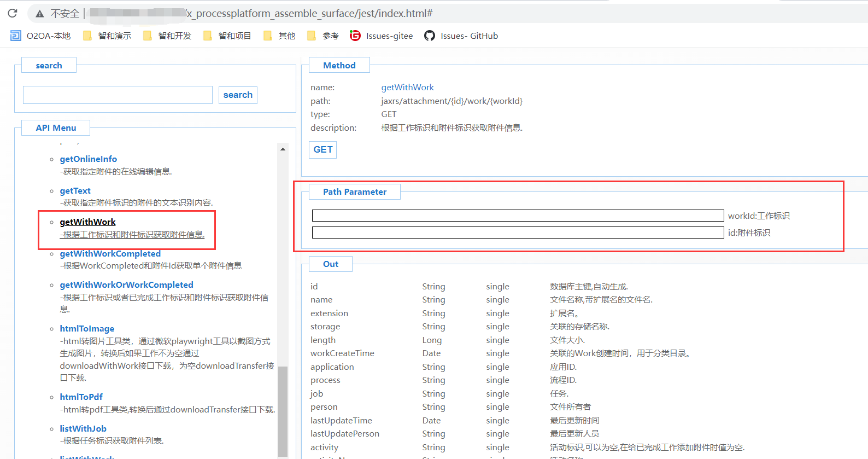Open htmlToPdf API entry
This screenshot has width=868, height=459.
click(x=81, y=397)
